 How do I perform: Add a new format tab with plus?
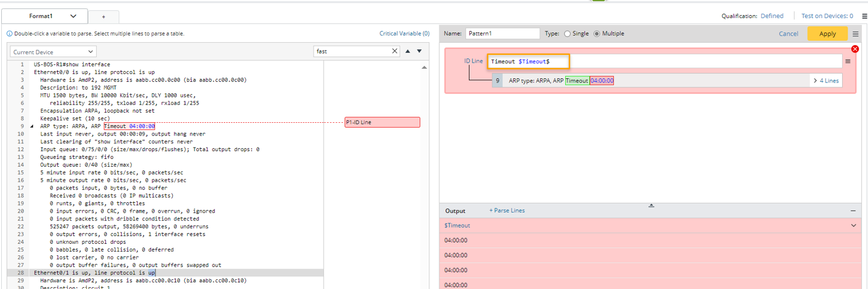[103, 17]
